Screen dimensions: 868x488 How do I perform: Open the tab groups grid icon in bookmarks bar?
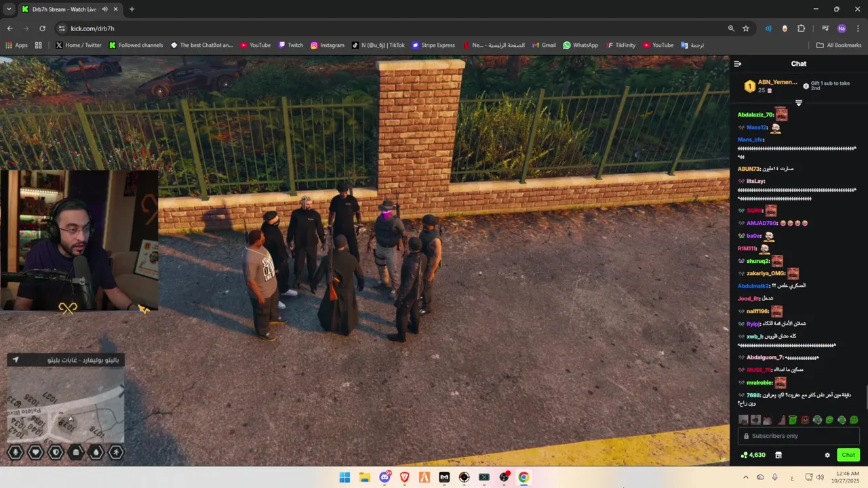click(x=39, y=45)
